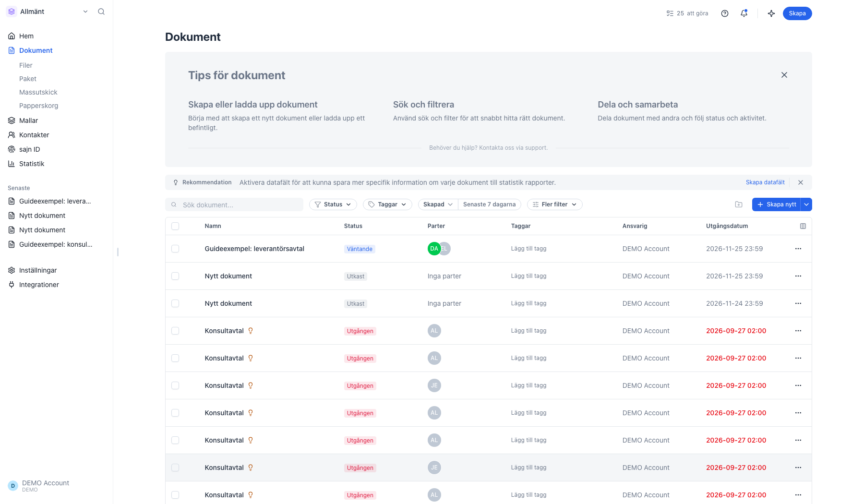Open the three-dot menu for Guideexempel: leverantörsavtal
The height and width of the screenshot is (504, 864).
pos(798,249)
